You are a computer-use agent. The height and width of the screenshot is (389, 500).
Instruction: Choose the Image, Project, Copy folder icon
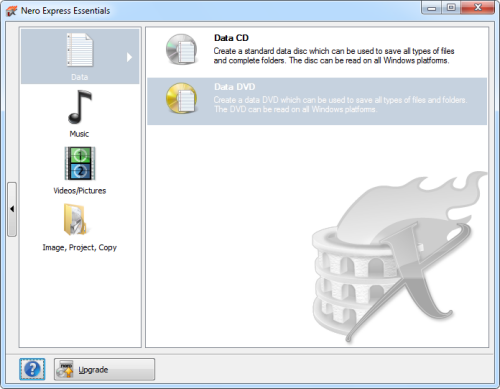75,220
